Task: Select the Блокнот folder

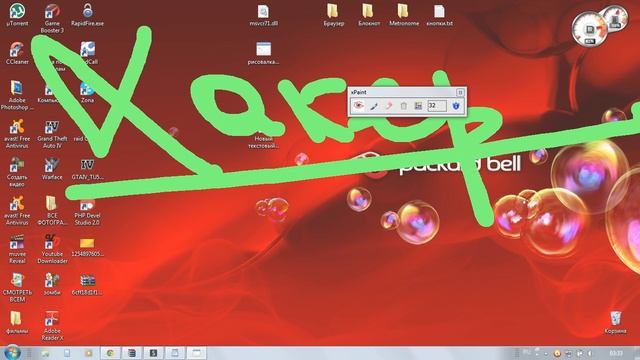Action: tap(369, 15)
